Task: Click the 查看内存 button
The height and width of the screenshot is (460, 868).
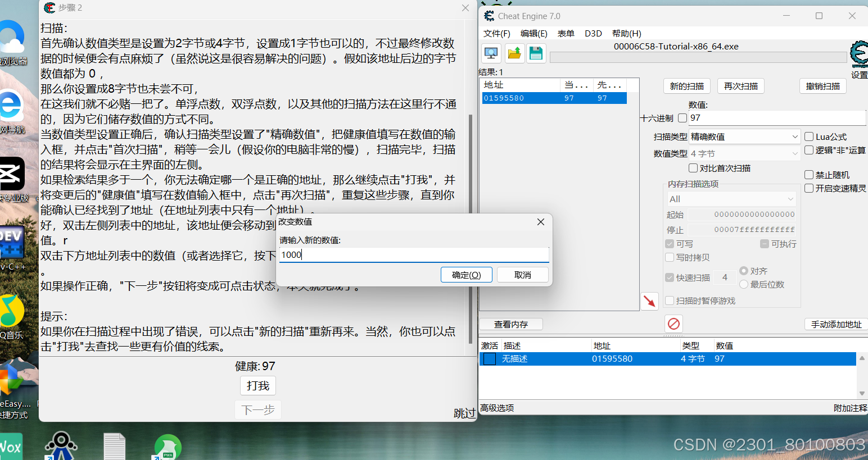Action: pos(511,324)
